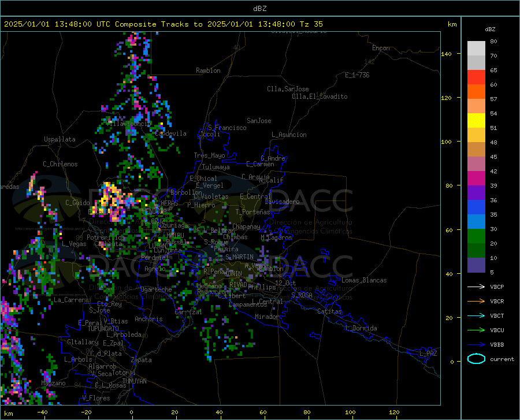This screenshot has height=420, width=520.
Task: Click the white VBCP arrow legend icon
Action: pyautogui.click(x=476, y=287)
